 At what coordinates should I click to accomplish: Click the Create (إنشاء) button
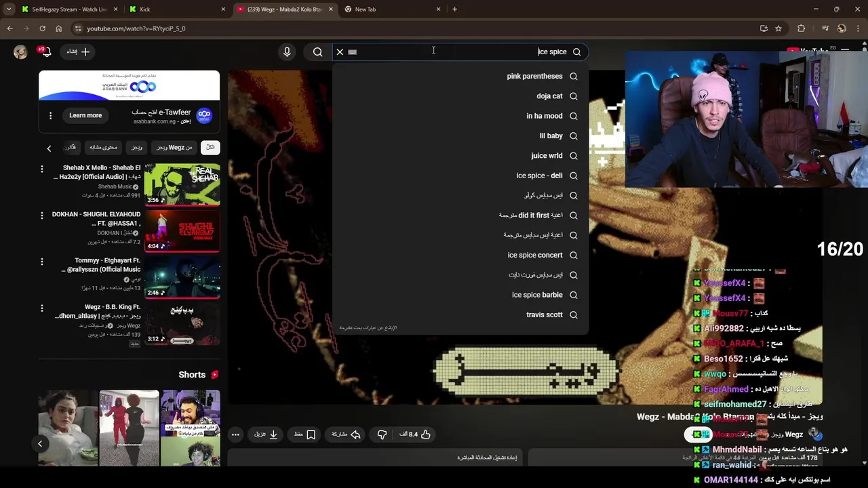coord(78,52)
